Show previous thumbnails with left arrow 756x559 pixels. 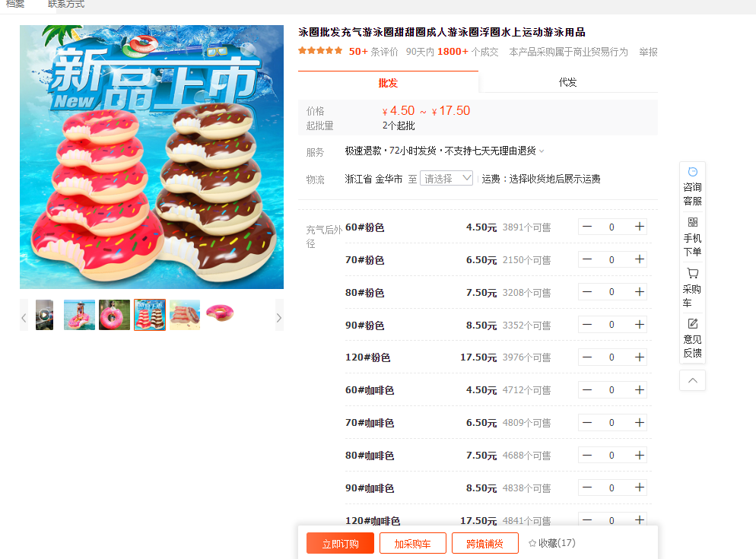(24, 317)
